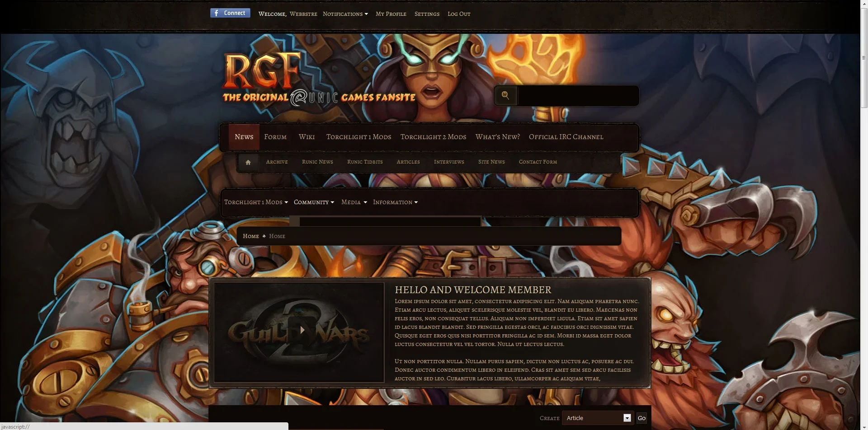Open Interviews submenu item
The image size is (868, 430).
coord(449,162)
